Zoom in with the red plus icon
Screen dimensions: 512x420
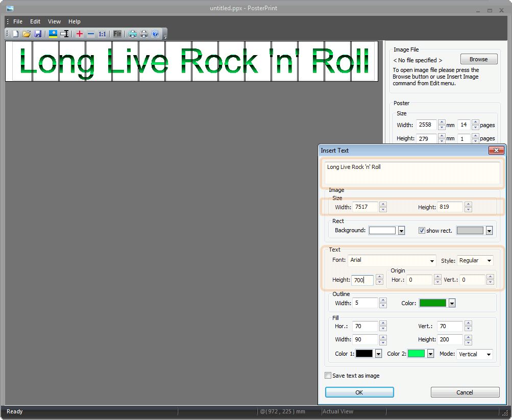pos(79,34)
